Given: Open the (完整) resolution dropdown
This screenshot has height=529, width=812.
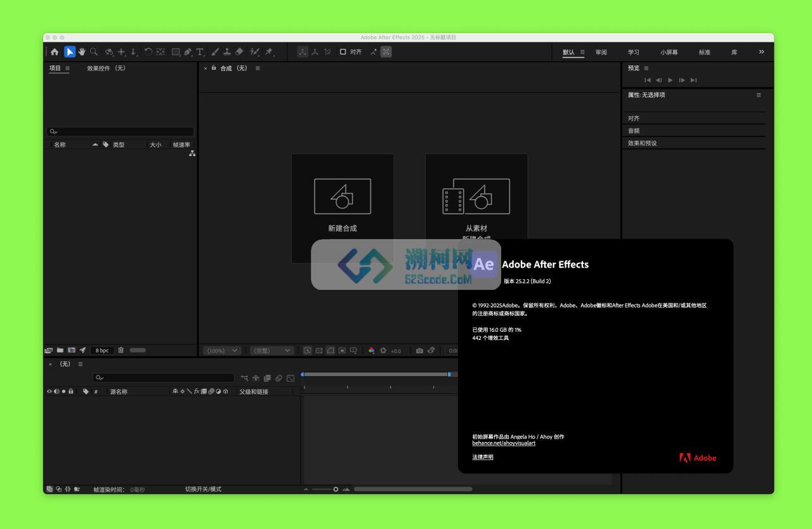Looking at the screenshot, I should pyautogui.click(x=272, y=351).
